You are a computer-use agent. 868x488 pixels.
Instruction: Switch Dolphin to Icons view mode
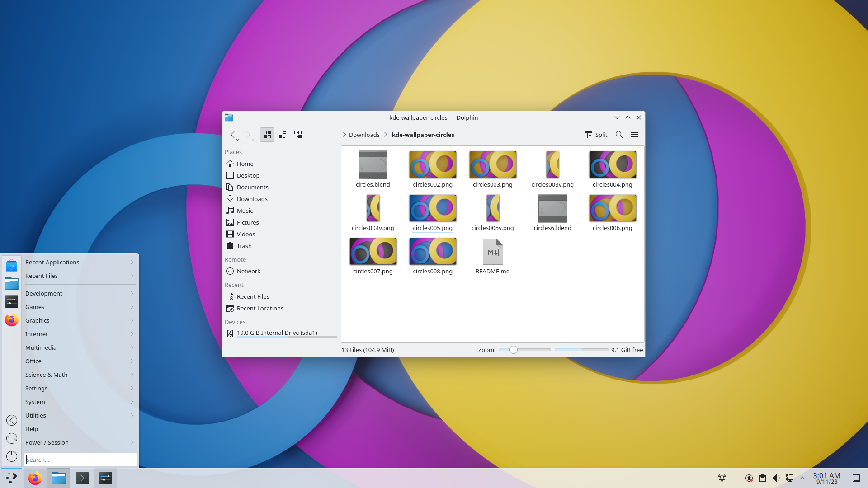click(267, 135)
